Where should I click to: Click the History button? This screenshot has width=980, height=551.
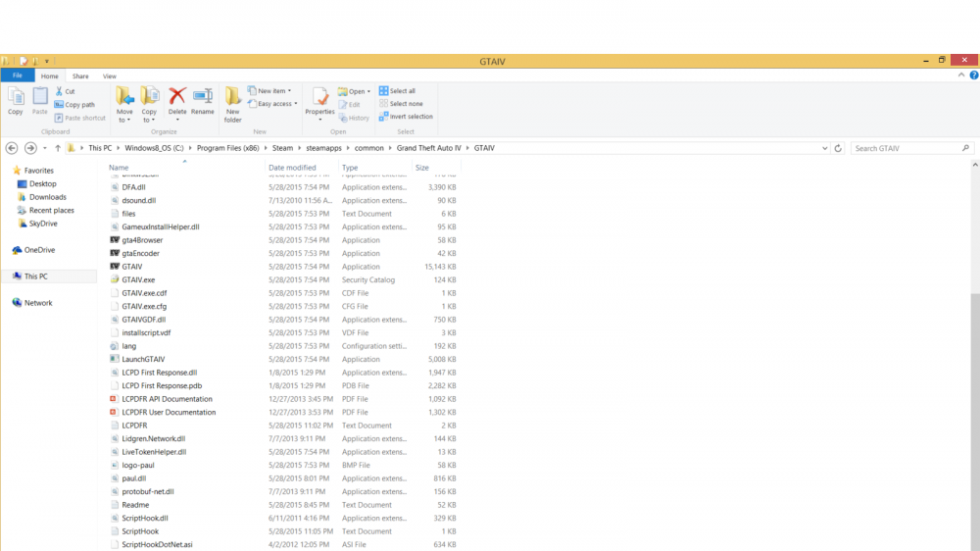click(354, 118)
